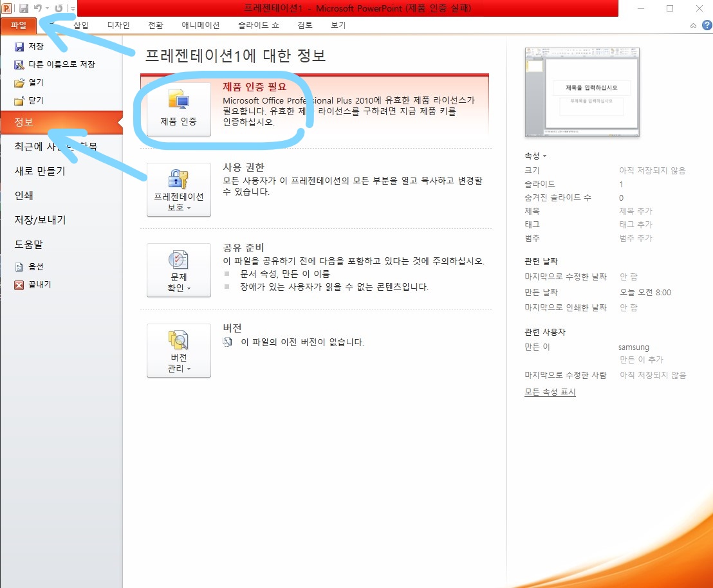Viewport: 713px width, 588px height.
Task: Switch to the 슬라이드 쇼 ribbon tab
Action: click(x=258, y=25)
